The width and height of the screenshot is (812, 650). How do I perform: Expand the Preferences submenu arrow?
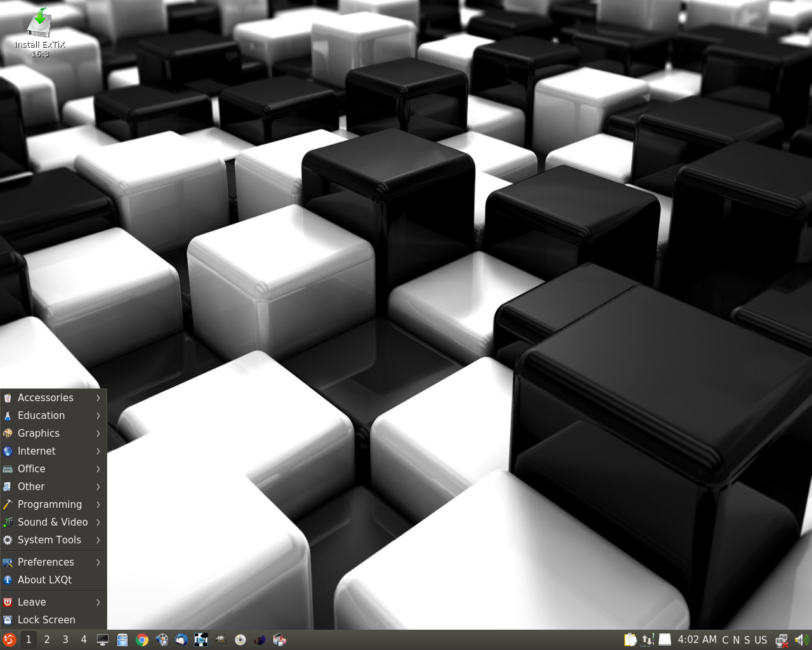click(x=98, y=562)
